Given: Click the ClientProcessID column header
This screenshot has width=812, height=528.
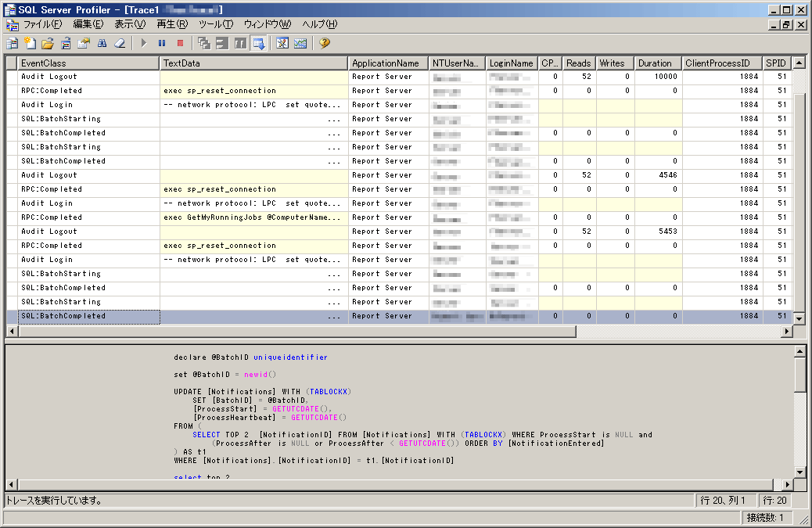Looking at the screenshot, I should click(722, 63).
